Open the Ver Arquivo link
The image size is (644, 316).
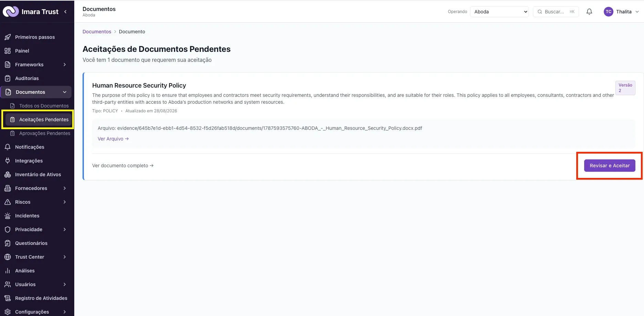(x=113, y=139)
